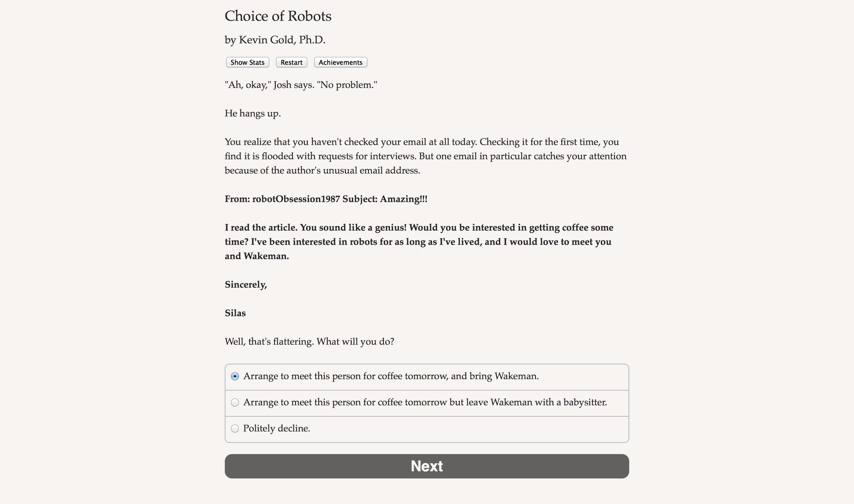This screenshot has width=854, height=504.
Task: Click the email header from robotObsession1987
Action: click(x=326, y=199)
